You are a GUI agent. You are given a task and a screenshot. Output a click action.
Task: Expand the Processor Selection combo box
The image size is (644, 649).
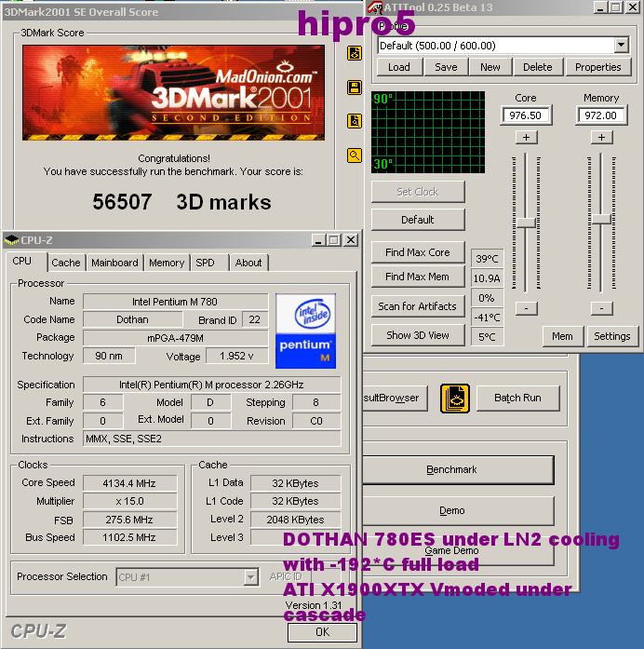click(250, 577)
